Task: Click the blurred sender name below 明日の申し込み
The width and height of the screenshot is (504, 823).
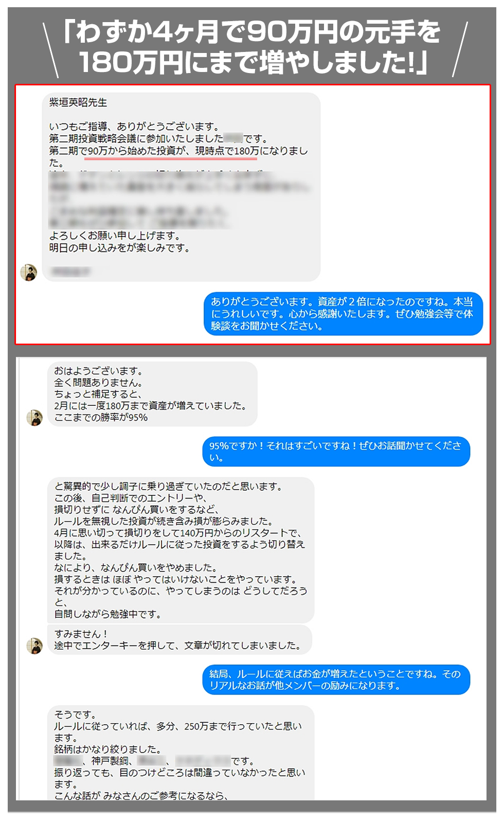Action: pyautogui.click(x=70, y=271)
